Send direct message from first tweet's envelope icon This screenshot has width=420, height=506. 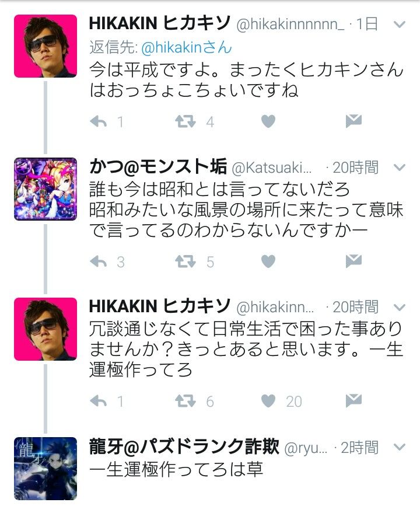pos(353,121)
